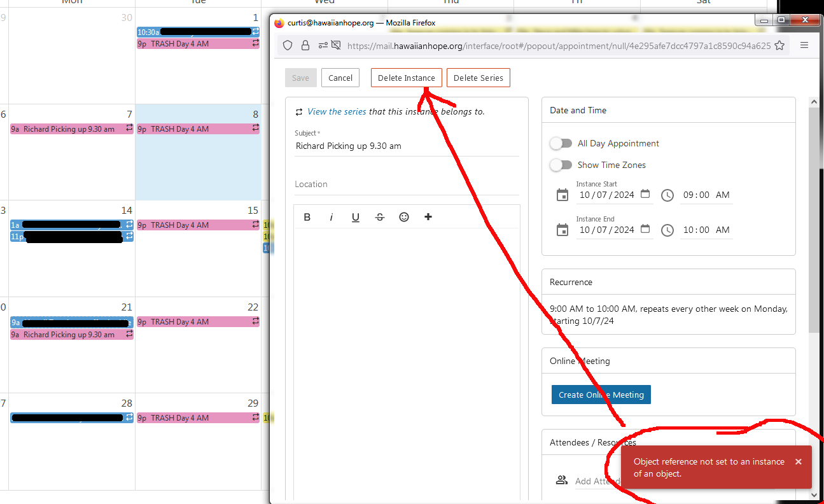Apply italic formatting in editor toolbar
The height and width of the screenshot is (504, 824).
coord(331,217)
